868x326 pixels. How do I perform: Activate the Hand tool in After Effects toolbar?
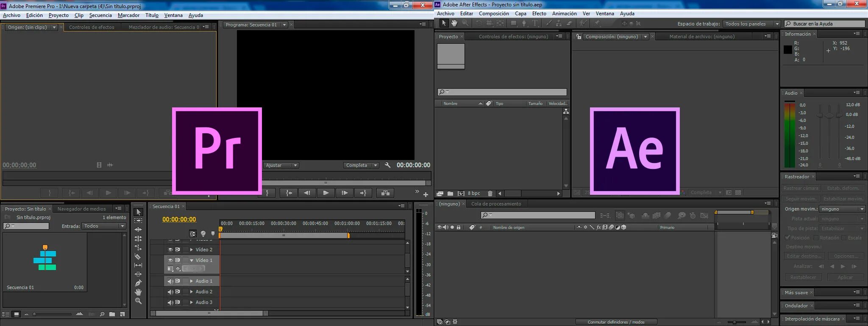pos(454,23)
